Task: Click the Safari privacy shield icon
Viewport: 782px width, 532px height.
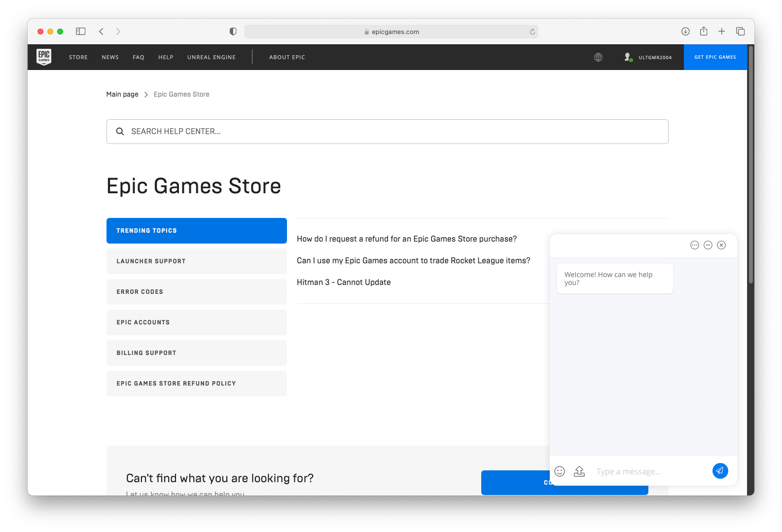Action: (233, 32)
